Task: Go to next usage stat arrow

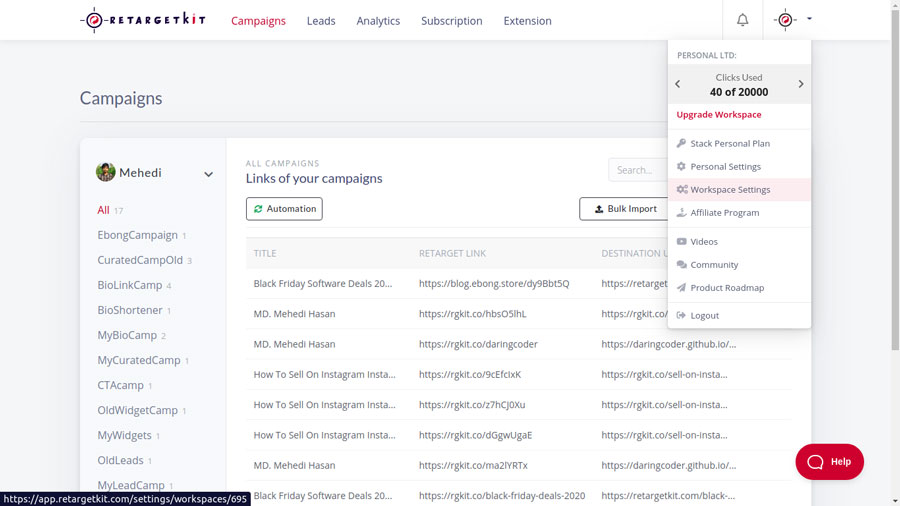Action: 801,84
